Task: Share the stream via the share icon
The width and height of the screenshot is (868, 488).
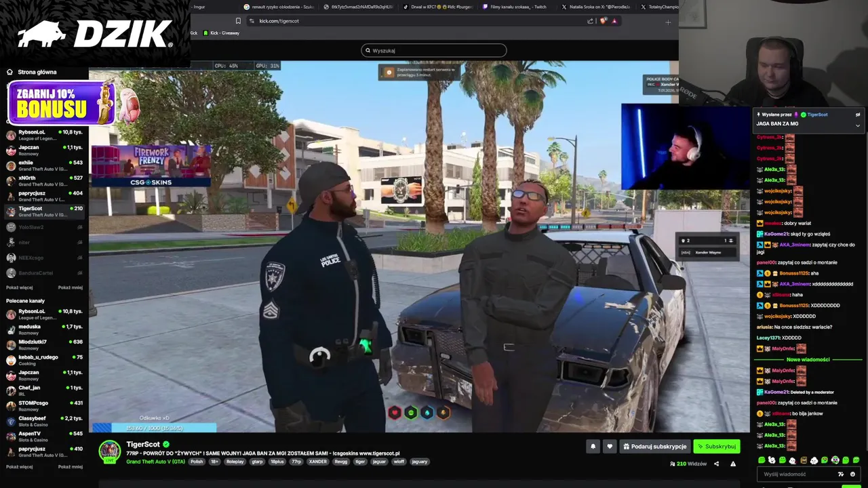Action: click(716, 464)
